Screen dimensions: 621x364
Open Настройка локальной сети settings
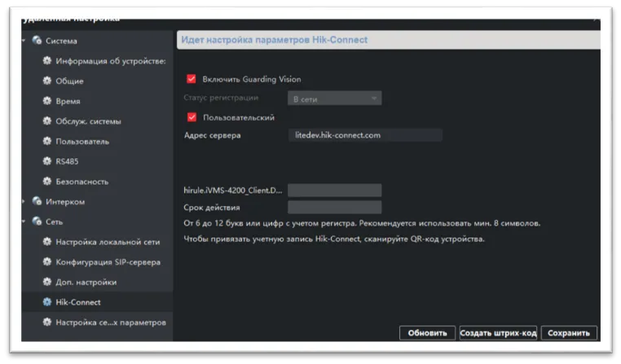(108, 242)
